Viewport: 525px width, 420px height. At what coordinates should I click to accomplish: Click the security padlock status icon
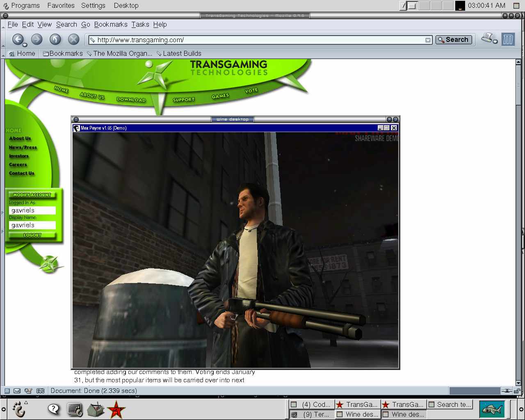518,391
